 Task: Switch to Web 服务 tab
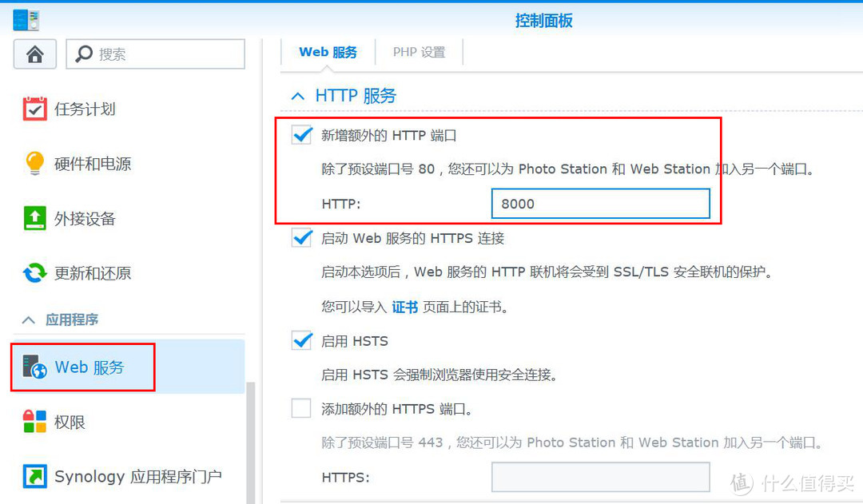pyautogui.click(x=328, y=52)
